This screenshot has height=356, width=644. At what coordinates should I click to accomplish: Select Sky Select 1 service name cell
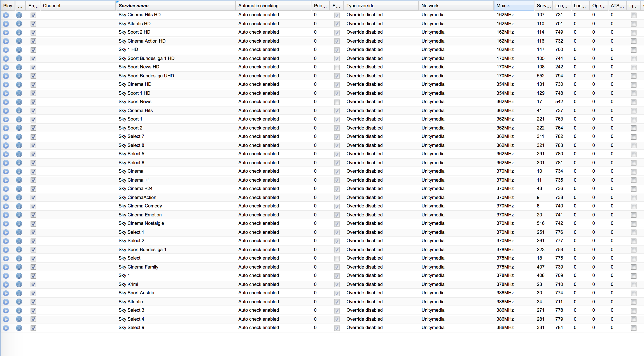click(176, 232)
